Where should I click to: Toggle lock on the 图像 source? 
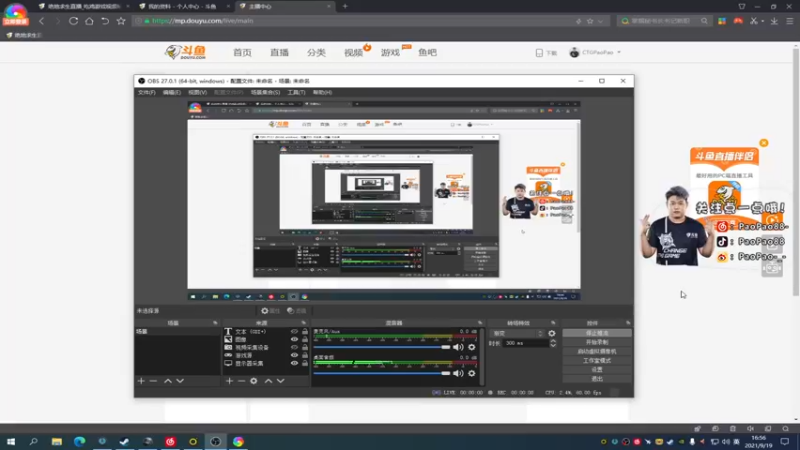305,339
